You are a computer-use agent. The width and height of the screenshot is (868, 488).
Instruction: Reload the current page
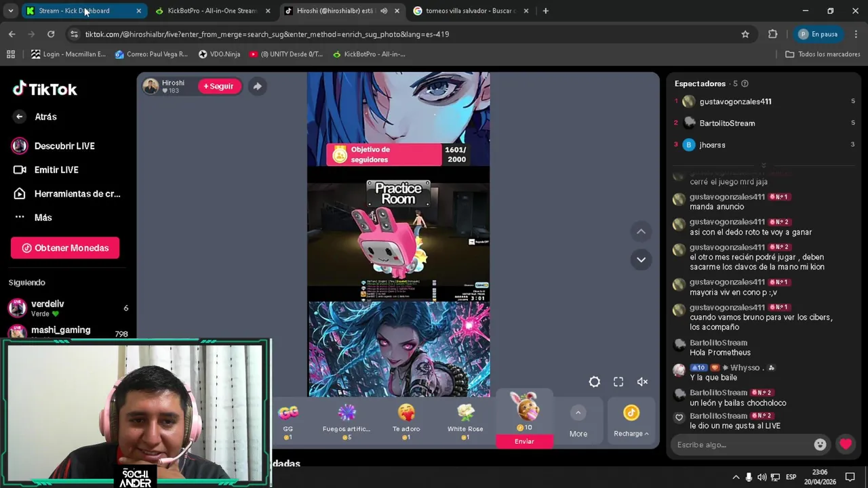pyautogui.click(x=51, y=34)
